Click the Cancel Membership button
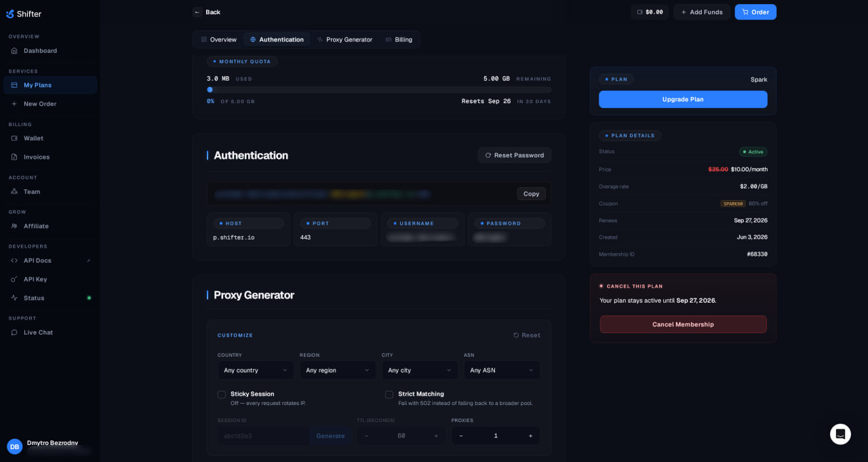Viewport: 868px width, 462px height. (683, 324)
